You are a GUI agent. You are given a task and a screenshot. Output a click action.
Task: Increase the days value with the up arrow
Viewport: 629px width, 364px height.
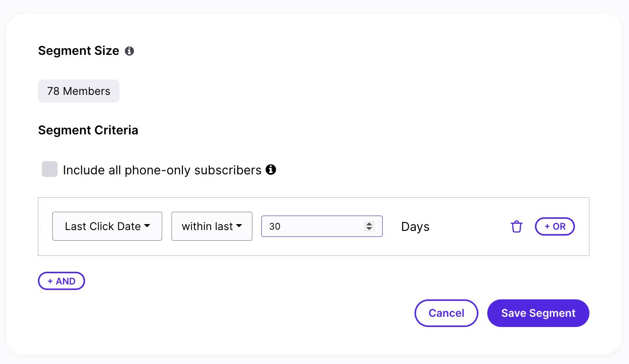(x=369, y=224)
